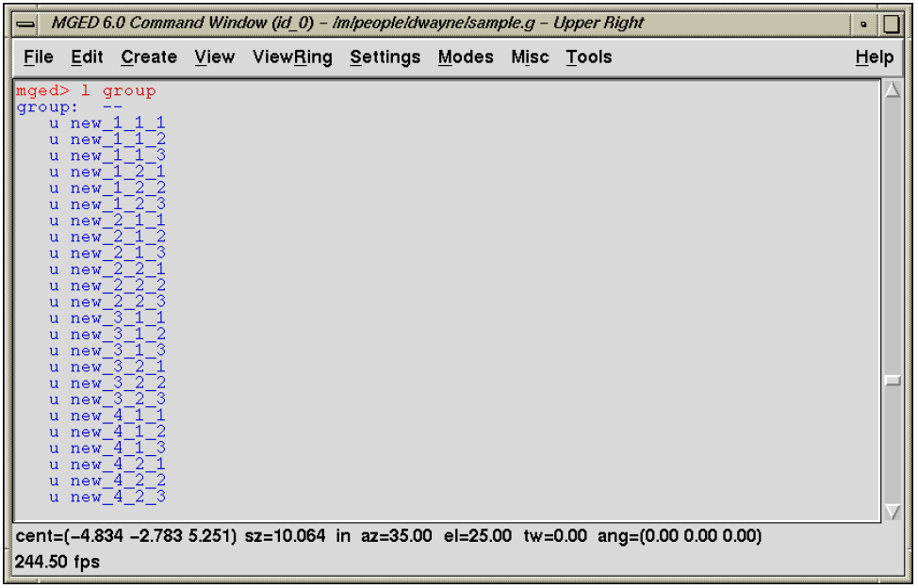This screenshot has width=918, height=588.
Task: Open the Edit menu
Action: (87, 57)
